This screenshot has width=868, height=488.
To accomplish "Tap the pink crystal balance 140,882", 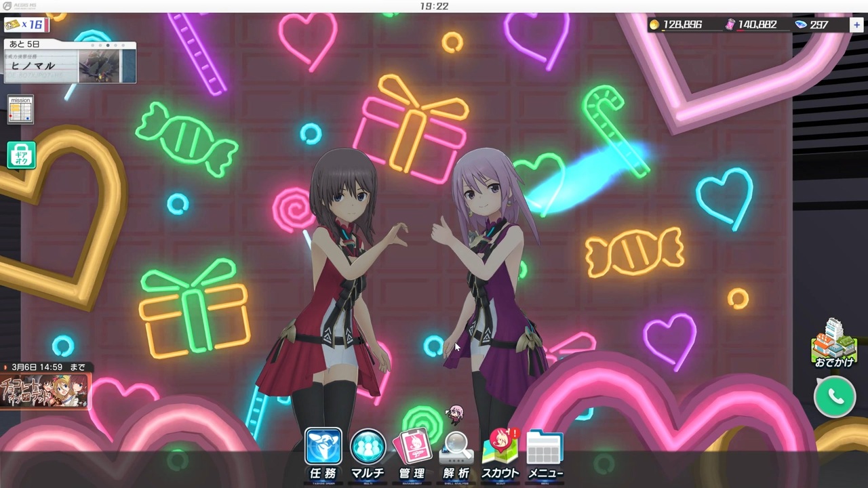I will pyautogui.click(x=751, y=24).
